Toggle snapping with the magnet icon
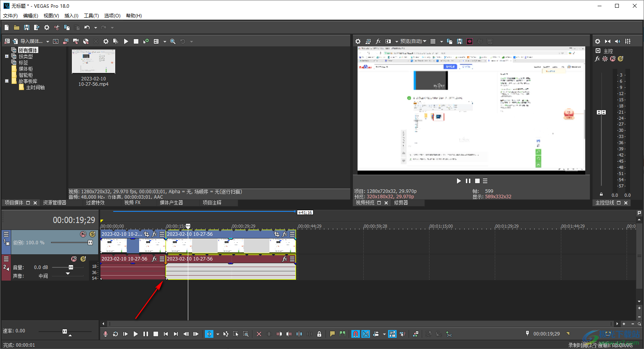The image size is (644, 349). tap(356, 334)
